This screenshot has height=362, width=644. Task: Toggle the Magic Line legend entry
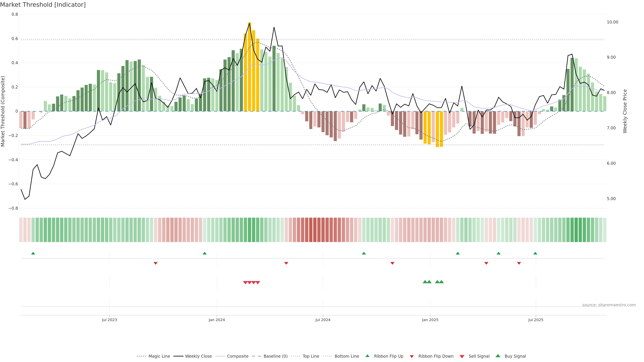tap(159, 356)
